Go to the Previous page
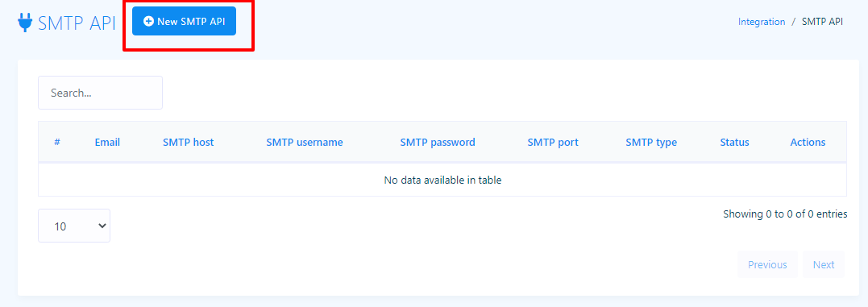 (767, 264)
